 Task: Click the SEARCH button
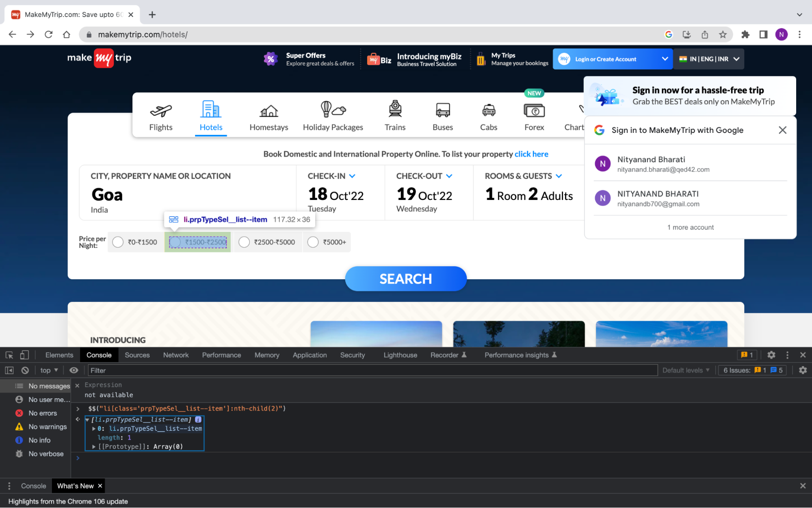point(405,279)
